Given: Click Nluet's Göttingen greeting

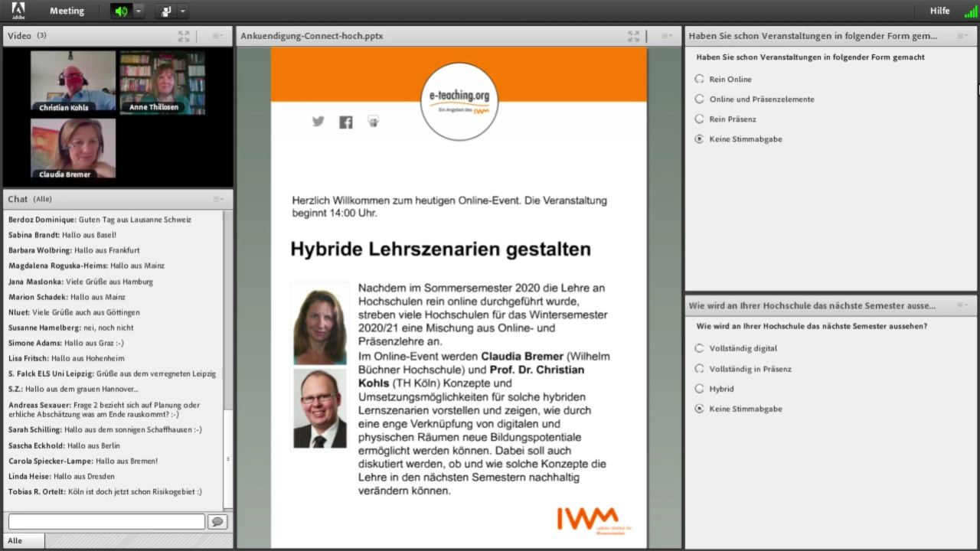Looking at the screenshot, I should tap(73, 312).
